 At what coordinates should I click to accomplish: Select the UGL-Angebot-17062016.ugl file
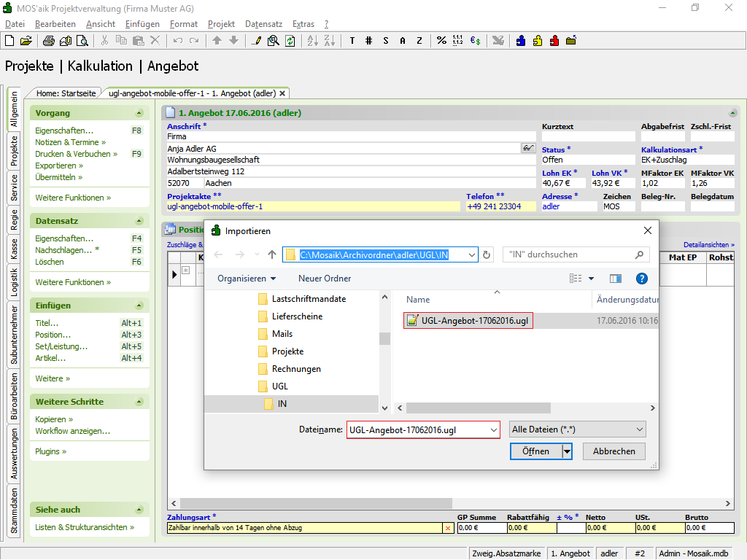coord(474,320)
